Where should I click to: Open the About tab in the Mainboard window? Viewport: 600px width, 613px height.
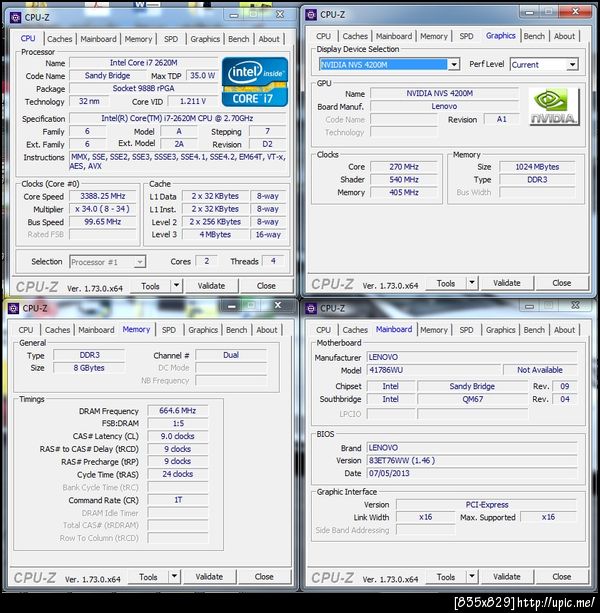[564, 330]
